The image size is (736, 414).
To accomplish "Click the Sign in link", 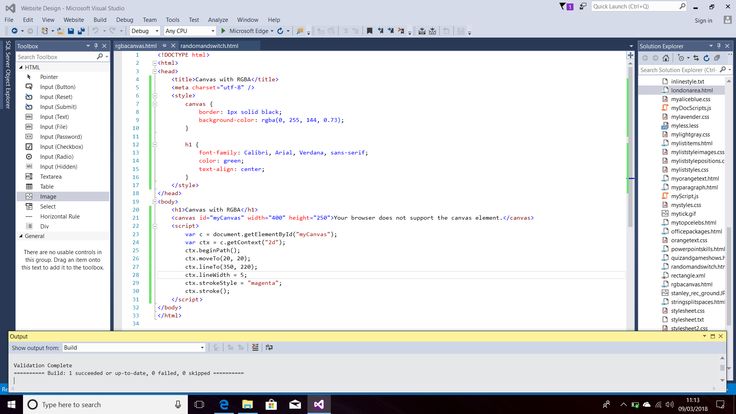I will point(703,19).
